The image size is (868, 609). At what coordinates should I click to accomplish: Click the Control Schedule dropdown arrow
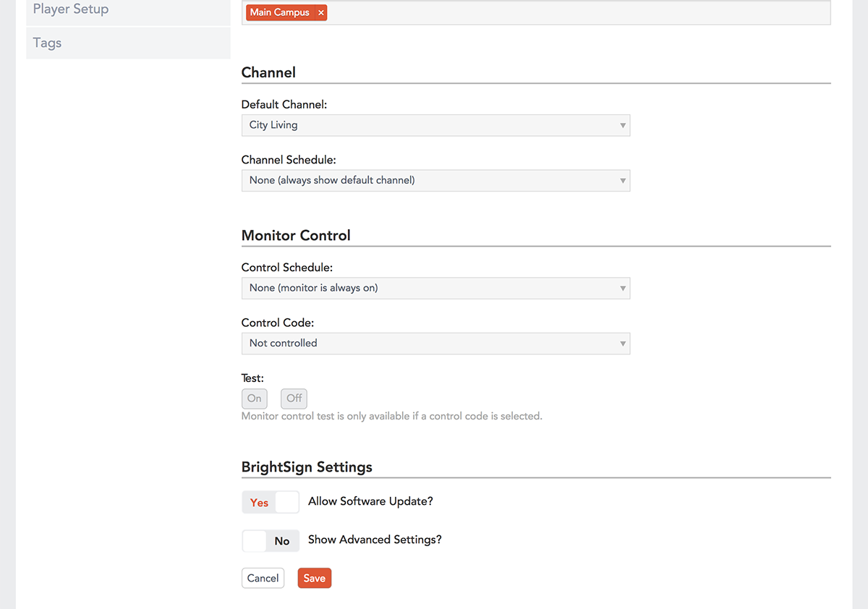click(622, 289)
